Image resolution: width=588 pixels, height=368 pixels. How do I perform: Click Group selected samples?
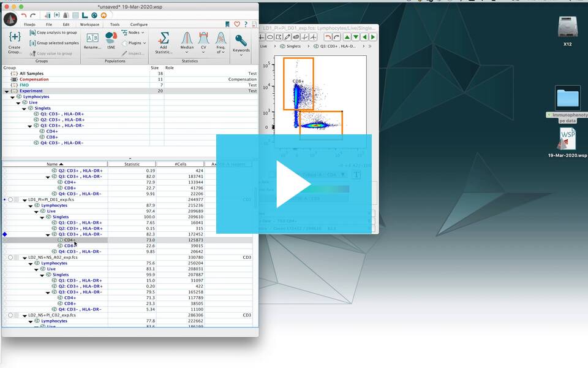click(x=55, y=43)
